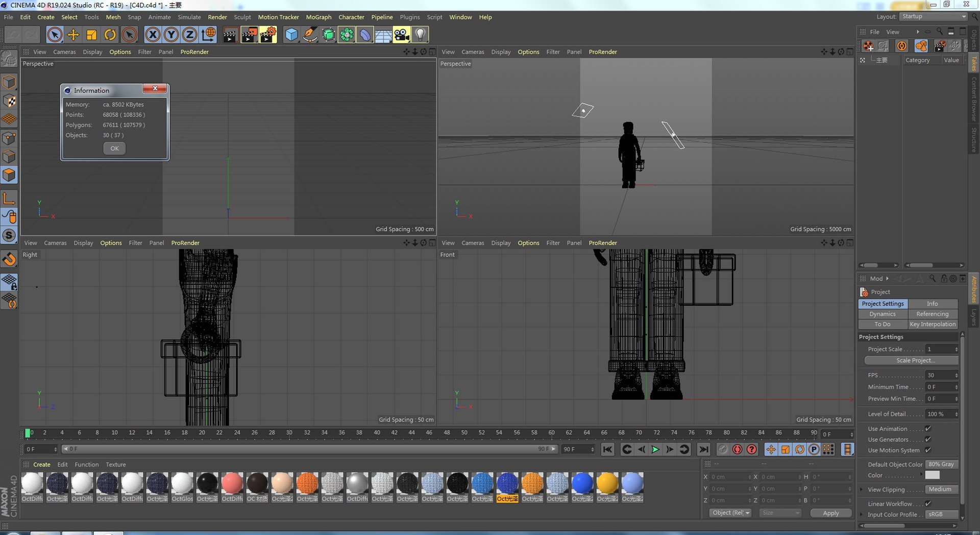
Task: Select the Scale tool
Action: pyautogui.click(x=92, y=35)
